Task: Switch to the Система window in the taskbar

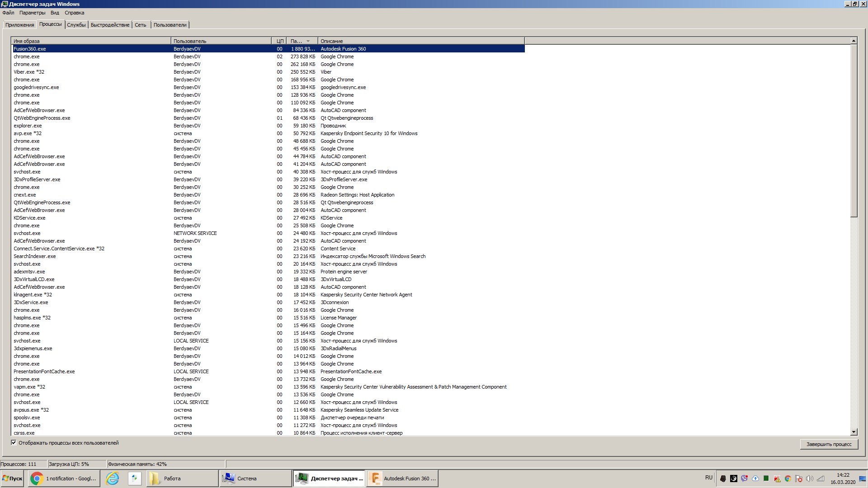Action: (x=255, y=479)
